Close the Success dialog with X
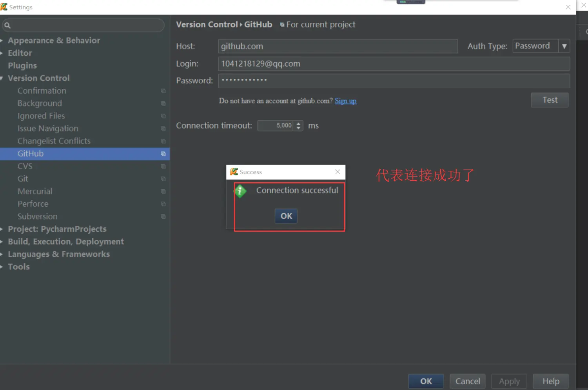This screenshot has width=588, height=390. (x=338, y=172)
